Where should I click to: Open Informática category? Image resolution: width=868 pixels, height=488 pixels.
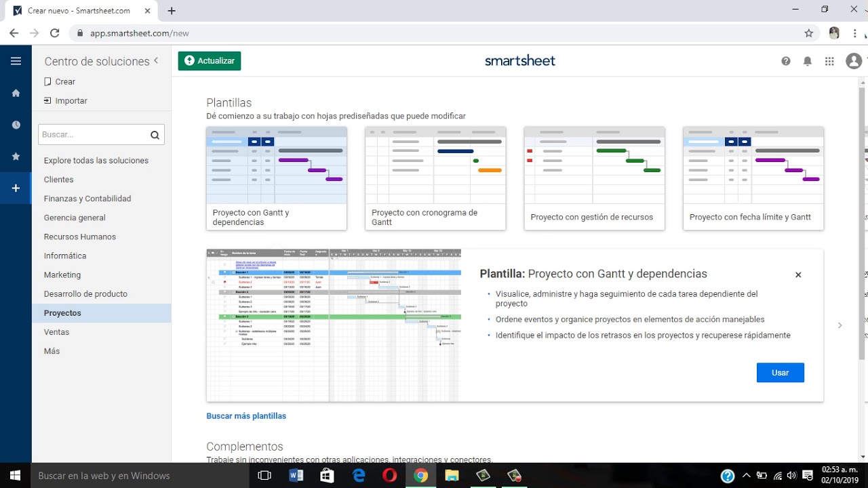(x=65, y=256)
